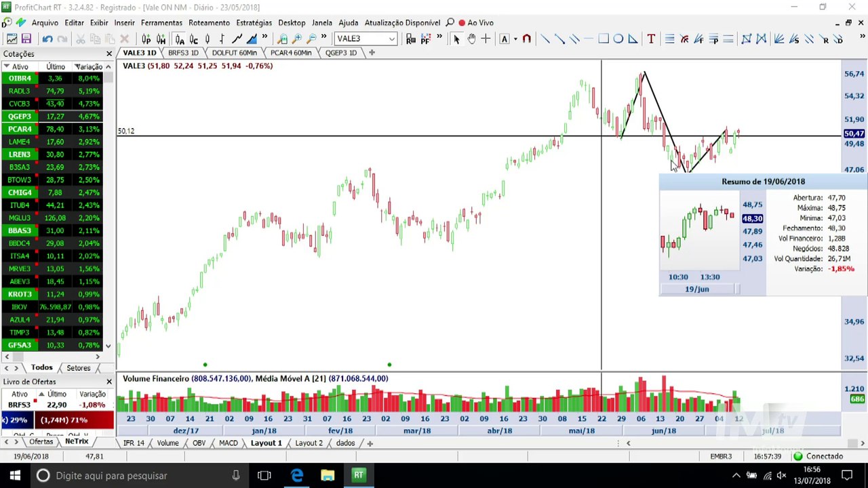Screen dimensions: 868x488
Task: Open the Estratégias menu
Action: point(254,22)
